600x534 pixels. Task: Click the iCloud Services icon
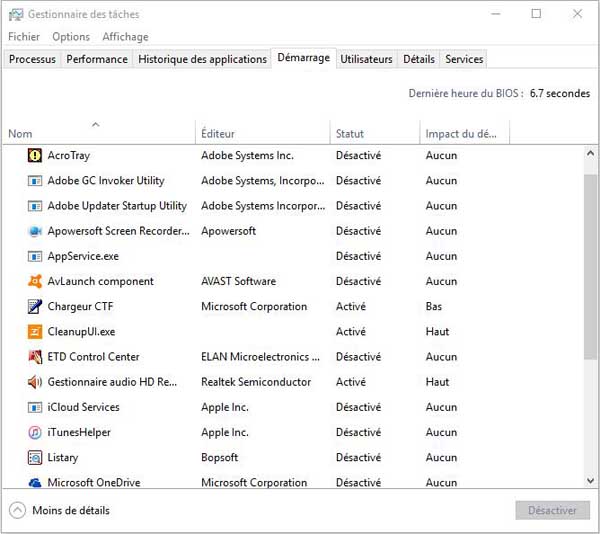(35, 407)
